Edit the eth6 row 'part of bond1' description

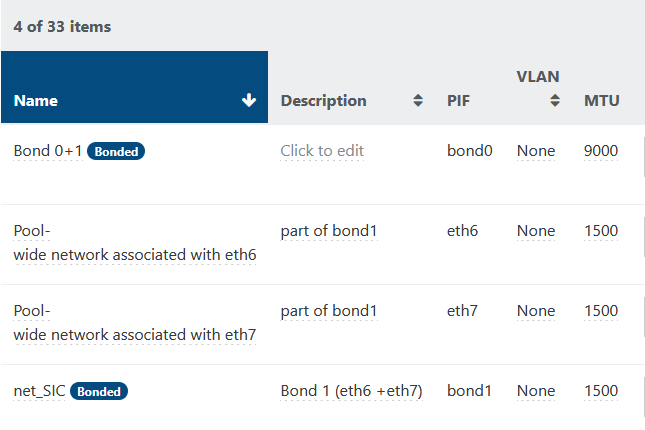pyautogui.click(x=328, y=231)
